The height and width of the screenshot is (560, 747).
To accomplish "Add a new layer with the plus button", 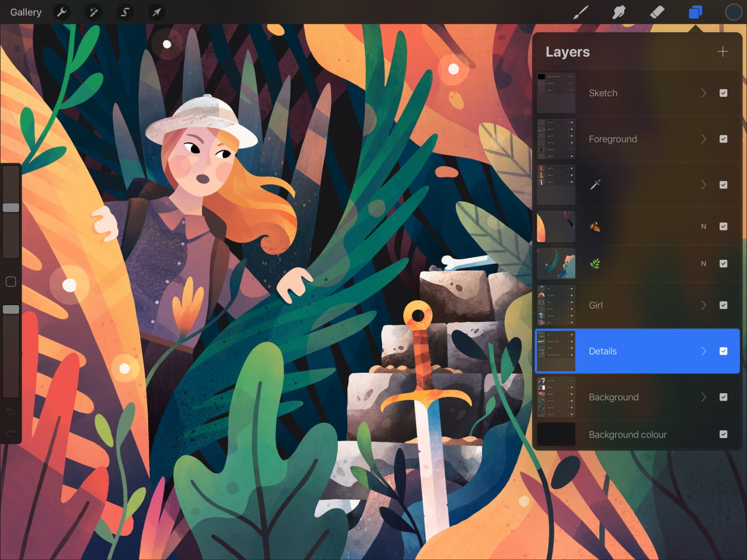I will [x=722, y=51].
